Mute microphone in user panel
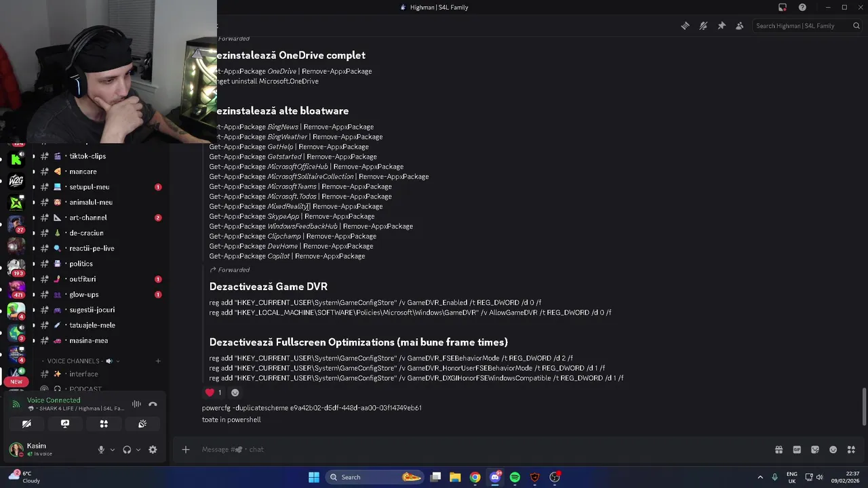 (101, 449)
